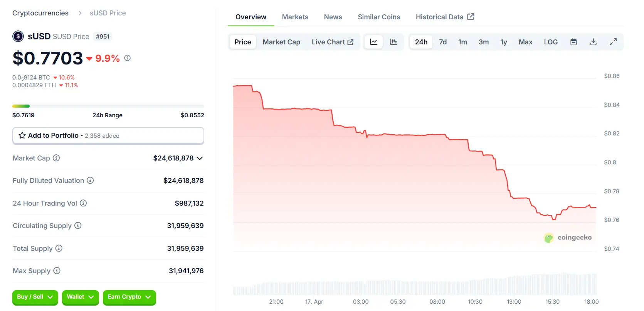Open the price change info icon
Screen dimensions: 644x311
pos(128,58)
